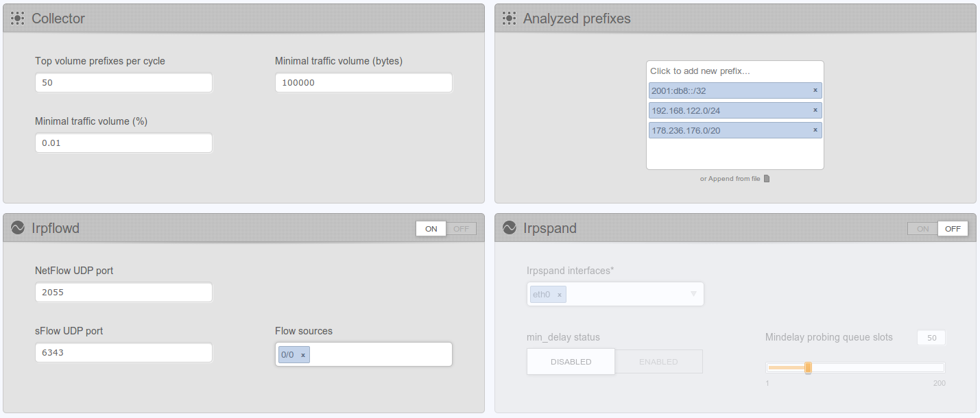
Task: Click the 'Mindelay probing queue slots' label
Action: [829, 337]
